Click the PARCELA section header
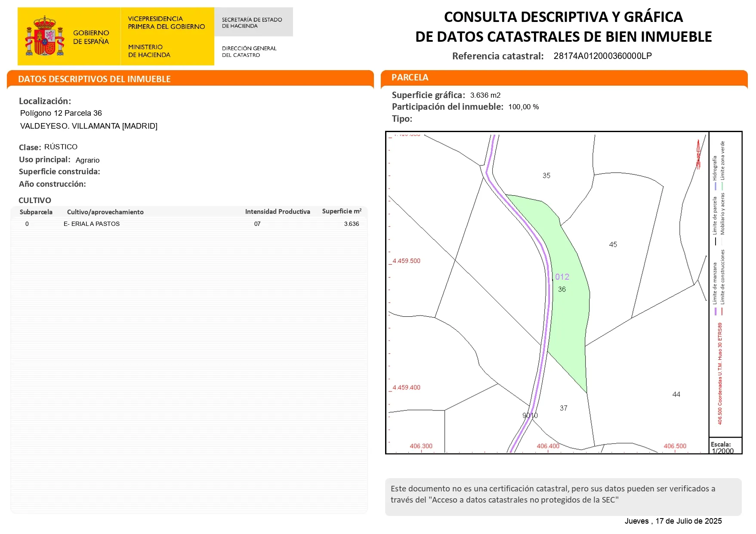 point(410,77)
